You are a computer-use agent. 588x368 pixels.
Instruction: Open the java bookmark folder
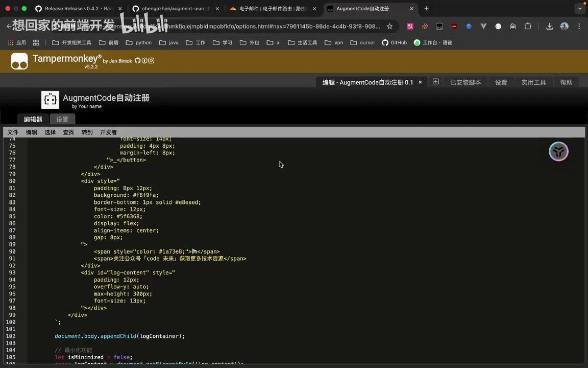point(169,42)
